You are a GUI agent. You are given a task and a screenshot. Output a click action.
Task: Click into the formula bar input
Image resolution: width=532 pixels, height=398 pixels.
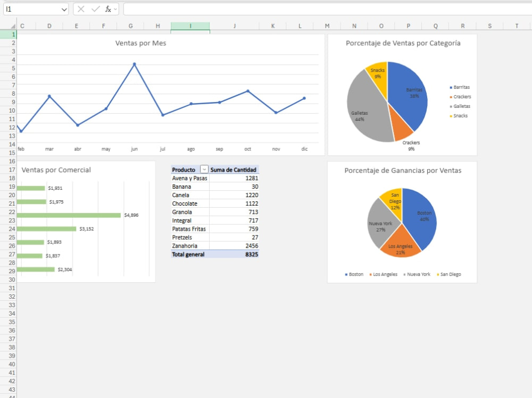tap(327, 9)
